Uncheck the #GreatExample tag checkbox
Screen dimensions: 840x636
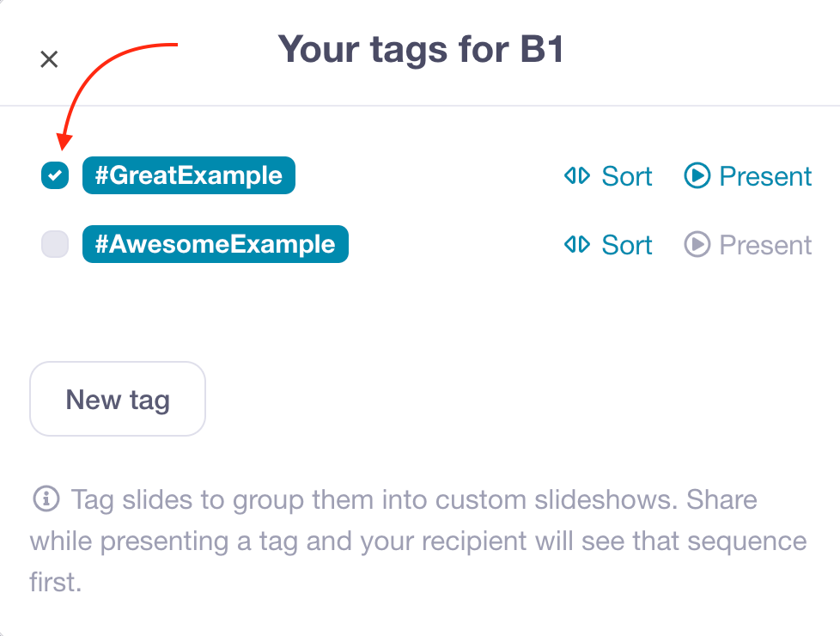[x=55, y=176]
